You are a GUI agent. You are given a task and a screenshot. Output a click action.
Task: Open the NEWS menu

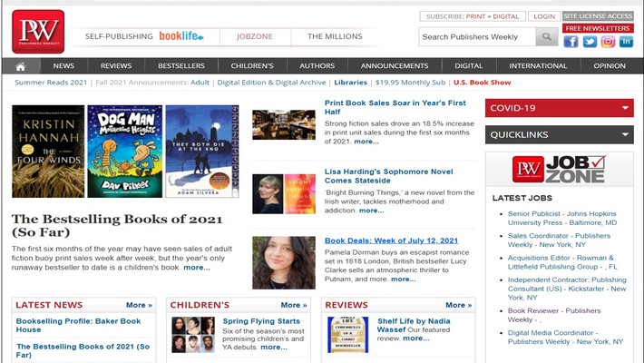click(x=63, y=65)
